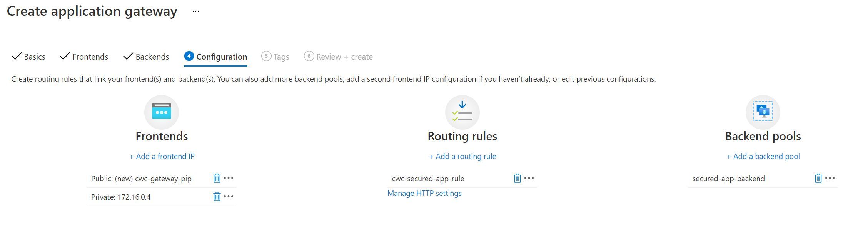Screen dimensions: 868x227
Task: Open the ellipsis menu for cwc-gateway-pip
Action: pyautogui.click(x=229, y=178)
